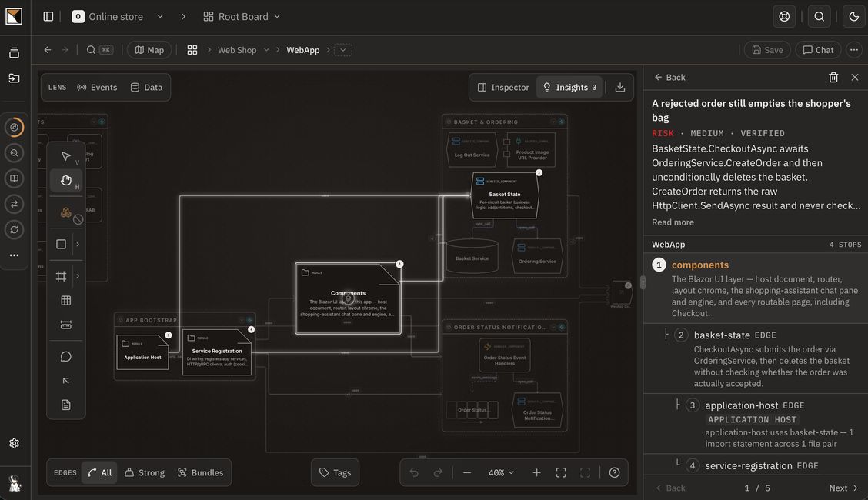Expand the rectangle shape tool options
The height and width of the screenshot is (500, 868).
coord(78,244)
